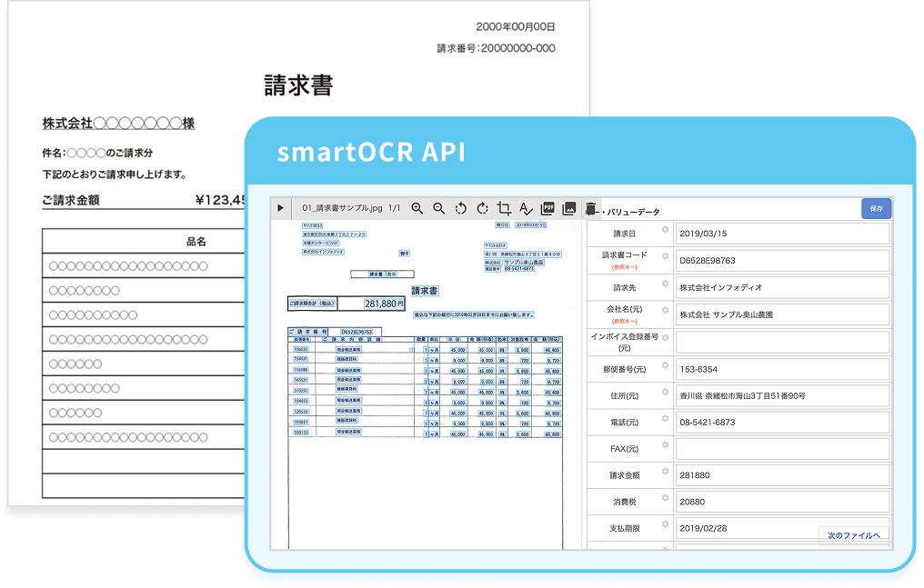Image resolution: width=924 pixels, height=588 pixels.
Task: Open settings gear for インボイス登録番号 field
Action: [x=665, y=338]
